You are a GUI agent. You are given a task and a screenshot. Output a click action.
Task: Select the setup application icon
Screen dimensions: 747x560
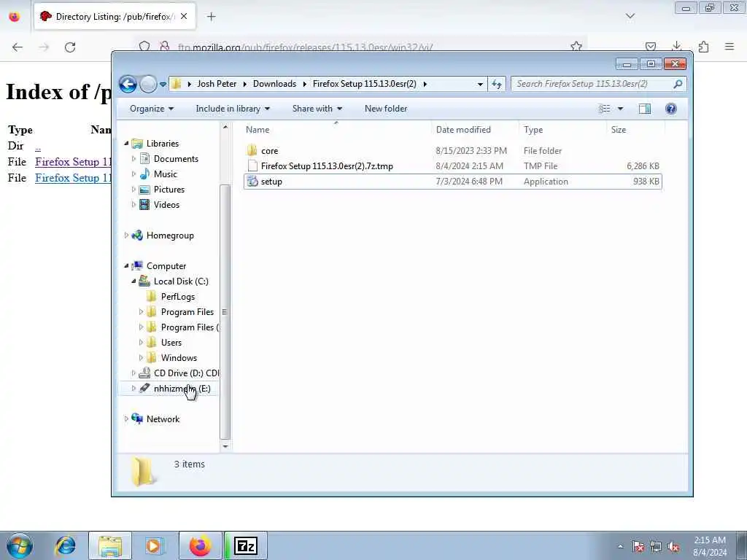click(x=252, y=182)
